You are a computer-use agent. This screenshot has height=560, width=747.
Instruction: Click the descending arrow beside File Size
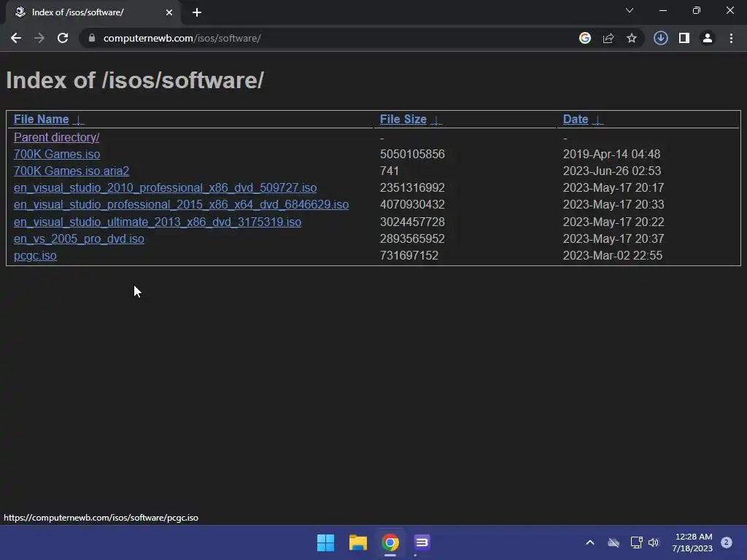coord(436,120)
